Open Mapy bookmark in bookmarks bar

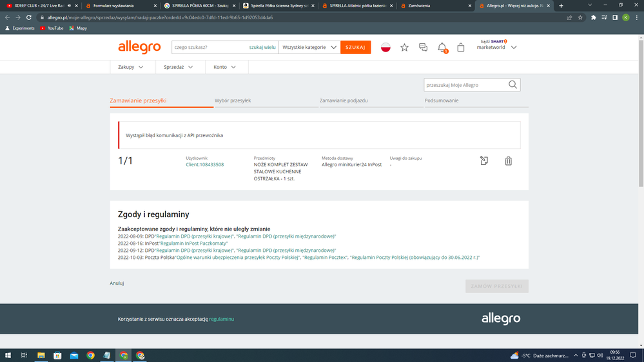[78, 28]
